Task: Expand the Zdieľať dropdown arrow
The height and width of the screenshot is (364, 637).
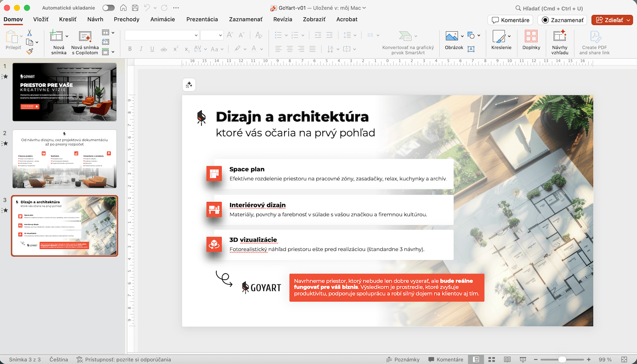Action: pos(628,20)
